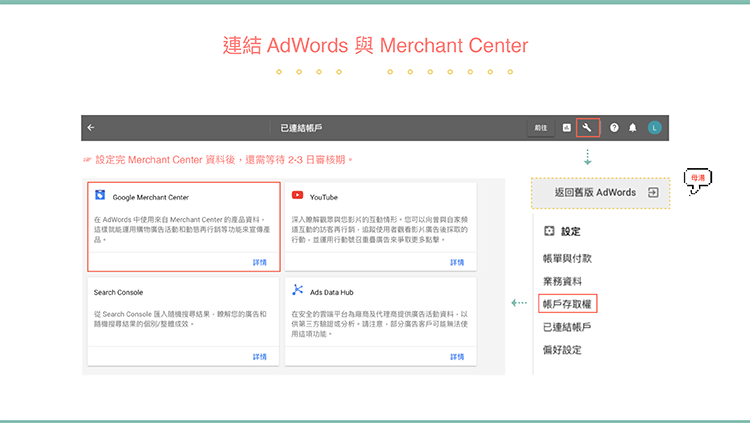Click the 設定 heading text
This screenshot has height=423, width=750.
pyautogui.click(x=571, y=232)
